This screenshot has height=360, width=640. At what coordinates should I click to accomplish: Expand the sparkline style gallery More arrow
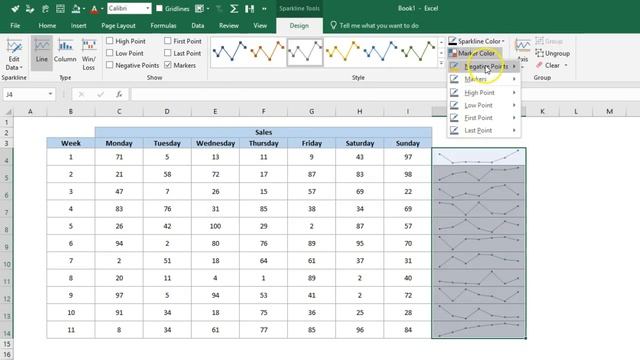[x=441, y=64]
